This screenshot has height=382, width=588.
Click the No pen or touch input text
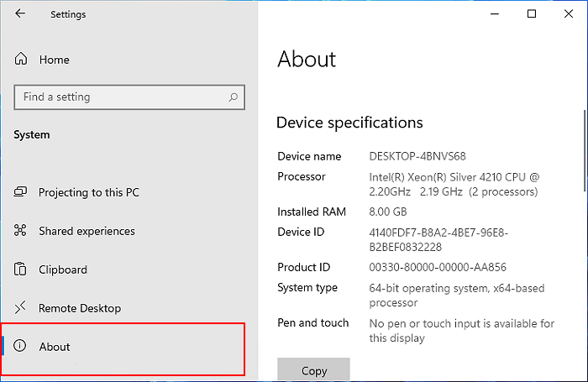pos(462,331)
